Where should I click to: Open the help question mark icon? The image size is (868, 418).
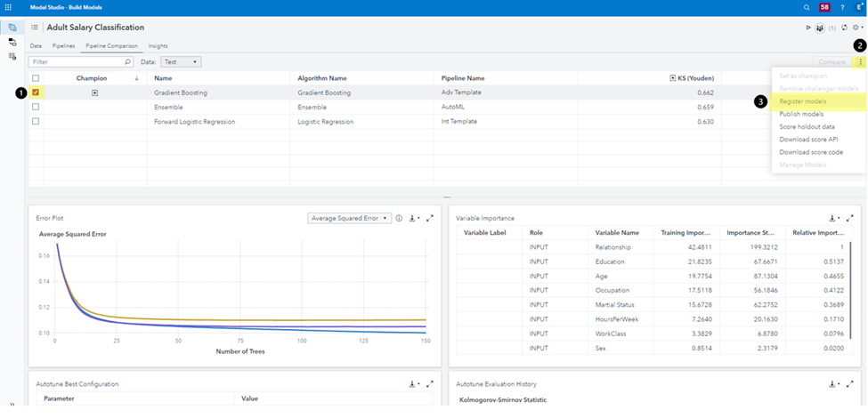point(842,7)
